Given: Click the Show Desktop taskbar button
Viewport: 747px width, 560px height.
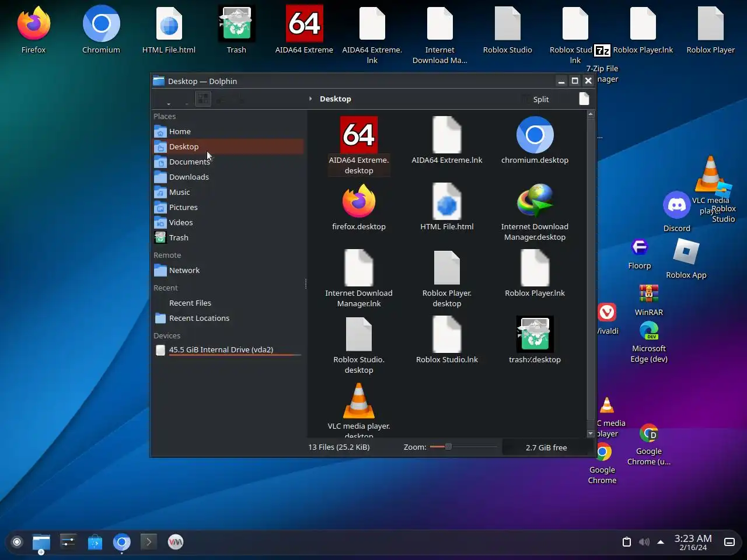Looking at the screenshot, I should pos(729,542).
